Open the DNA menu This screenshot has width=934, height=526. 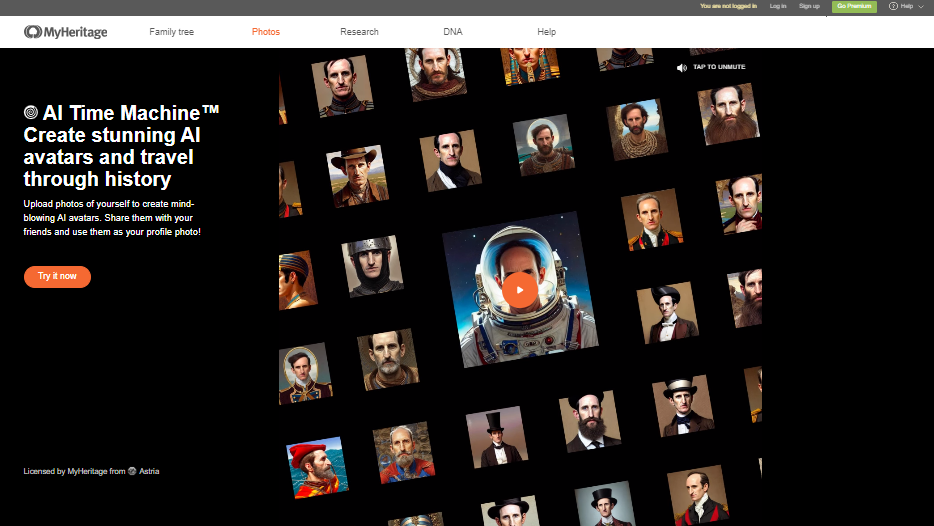click(453, 32)
